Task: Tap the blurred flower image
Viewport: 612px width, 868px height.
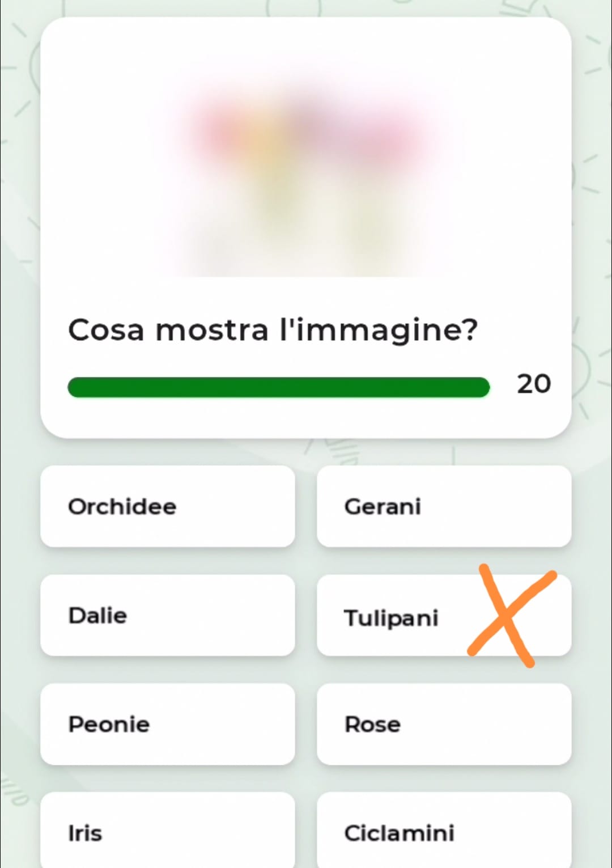Action: 306,170
